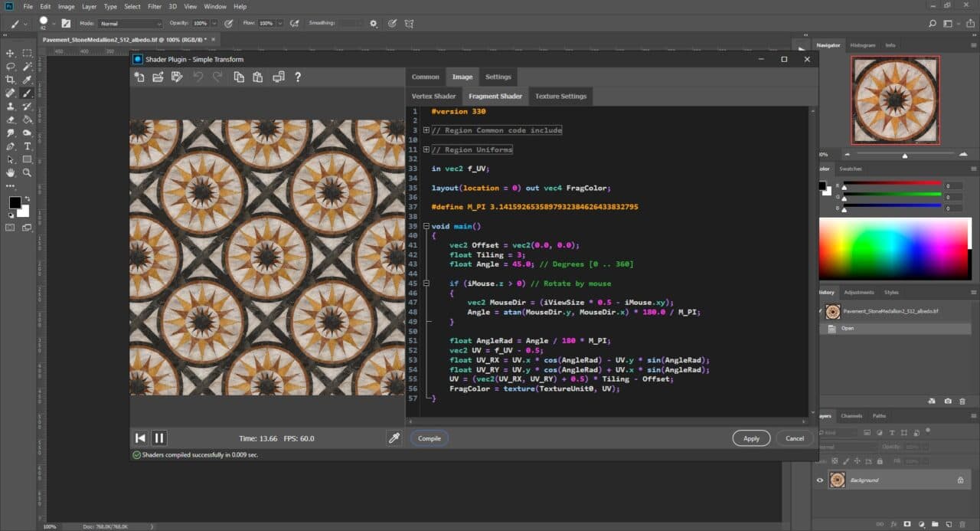Swap foreground and background colors
This screenshot has width=980, height=531.
tap(27, 197)
